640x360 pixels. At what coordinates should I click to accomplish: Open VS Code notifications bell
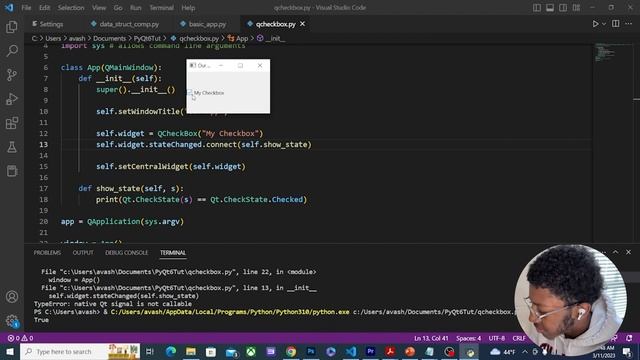pyautogui.click(x=629, y=338)
